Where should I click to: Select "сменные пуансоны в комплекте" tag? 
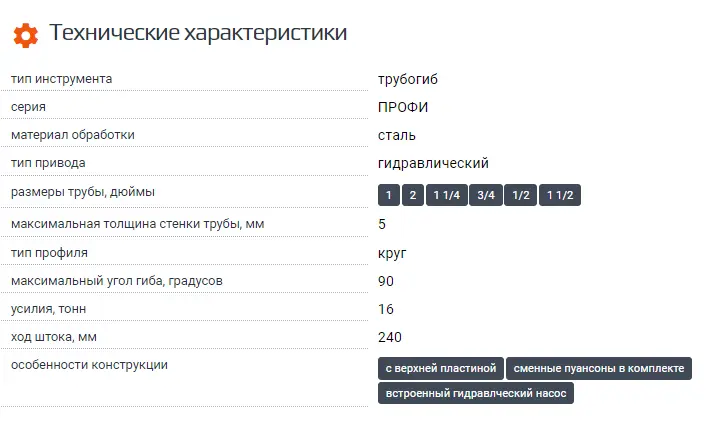pos(599,369)
